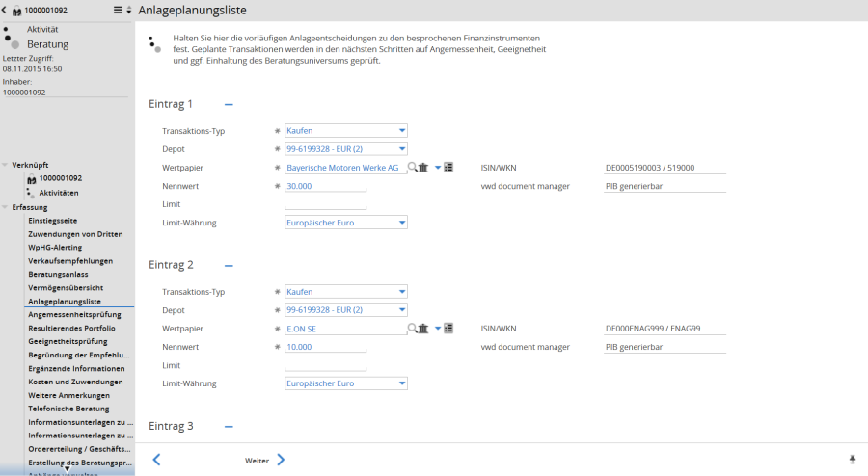Click the search magnifier next to E.ON SE

point(413,329)
